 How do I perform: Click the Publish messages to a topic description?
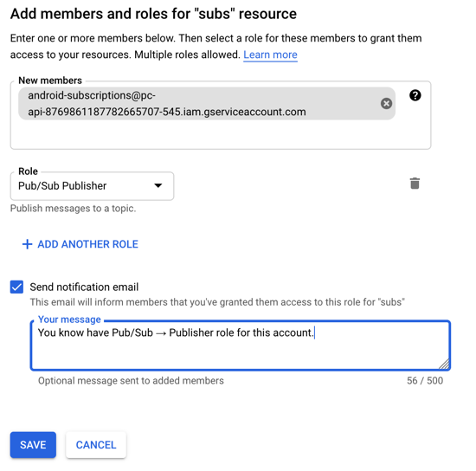coord(74,209)
